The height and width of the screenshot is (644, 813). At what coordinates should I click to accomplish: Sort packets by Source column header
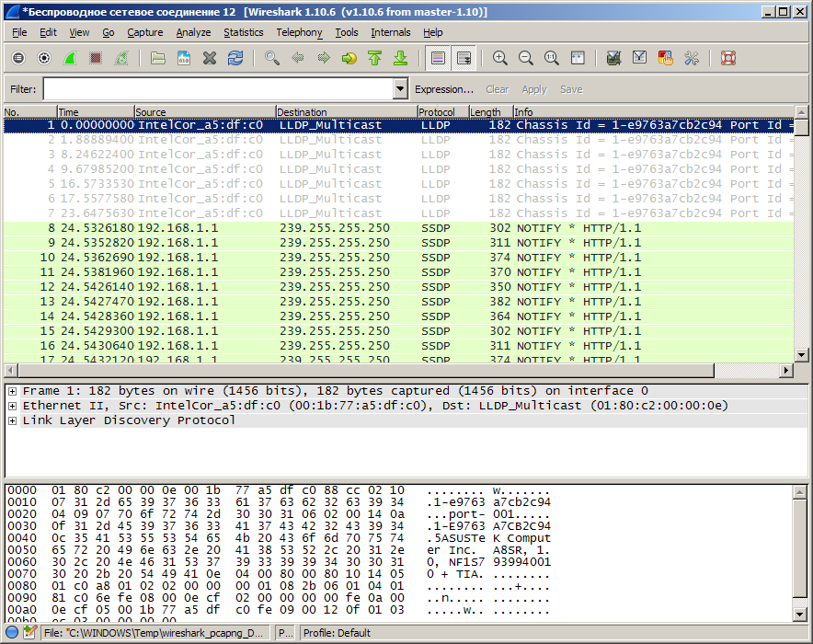tap(205, 112)
